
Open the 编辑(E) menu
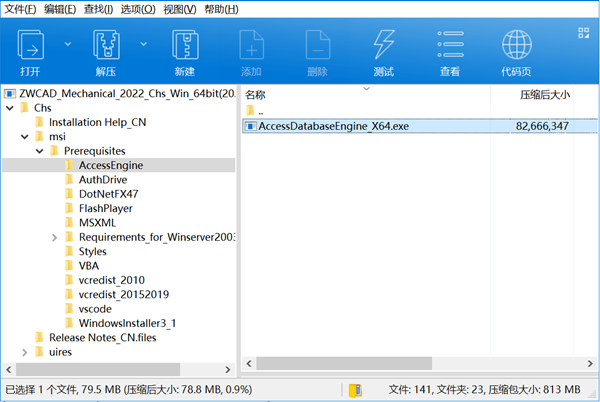(60, 9)
